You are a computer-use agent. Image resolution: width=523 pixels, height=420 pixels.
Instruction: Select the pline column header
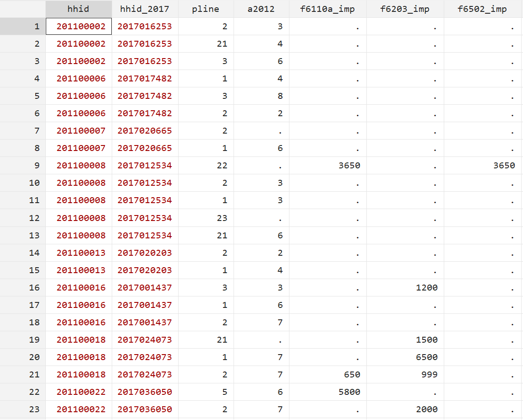pyautogui.click(x=206, y=9)
